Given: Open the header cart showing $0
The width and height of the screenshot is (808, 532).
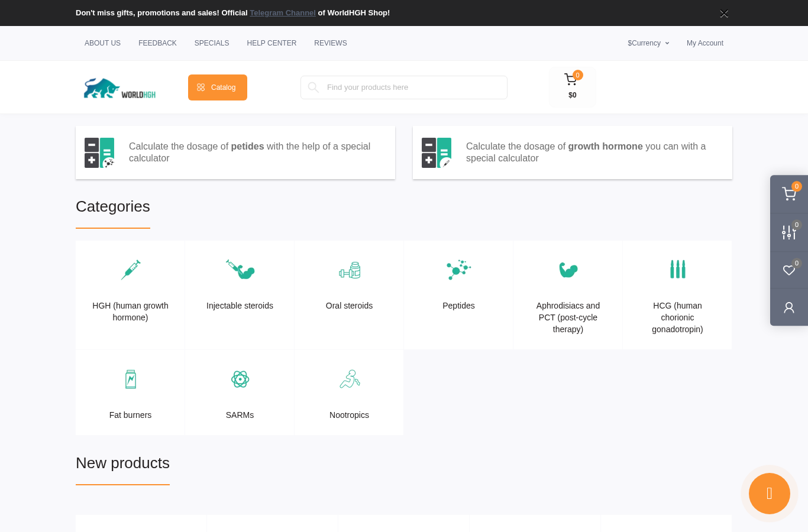Looking at the screenshot, I should click(x=572, y=86).
